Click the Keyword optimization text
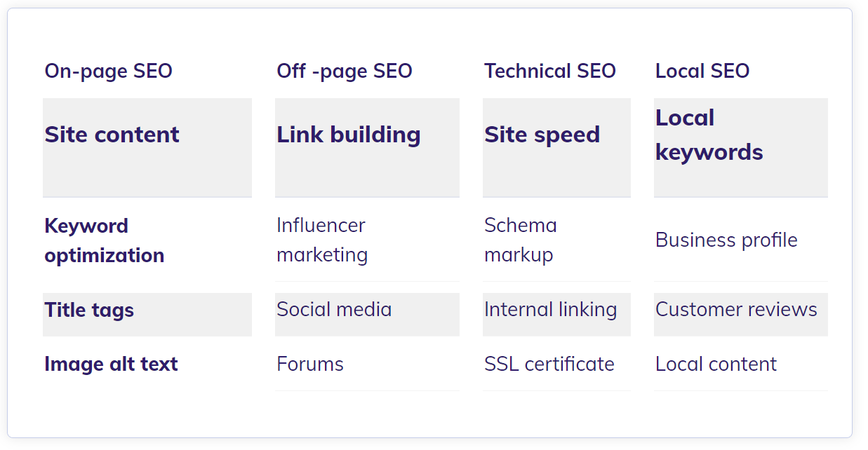Viewport: 868px width, 450px height. (104, 240)
